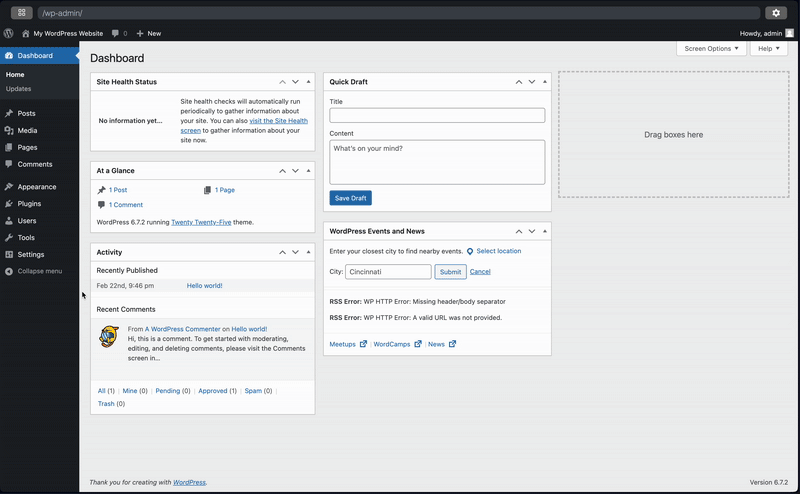Open Updates submenu item
Viewport: 800px width, 494px height.
coord(18,89)
